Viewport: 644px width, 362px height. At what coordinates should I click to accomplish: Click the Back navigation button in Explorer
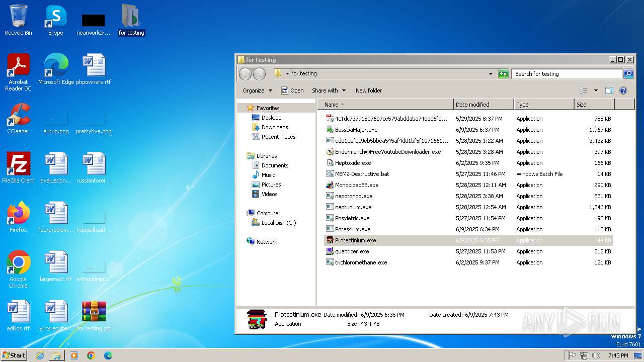pos(245,74)
